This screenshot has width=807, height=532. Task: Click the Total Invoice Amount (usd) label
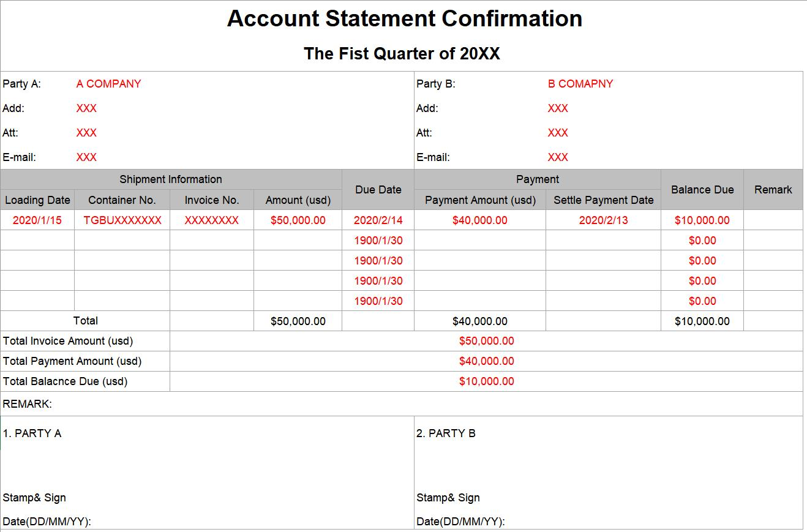(x=68, y=341)
